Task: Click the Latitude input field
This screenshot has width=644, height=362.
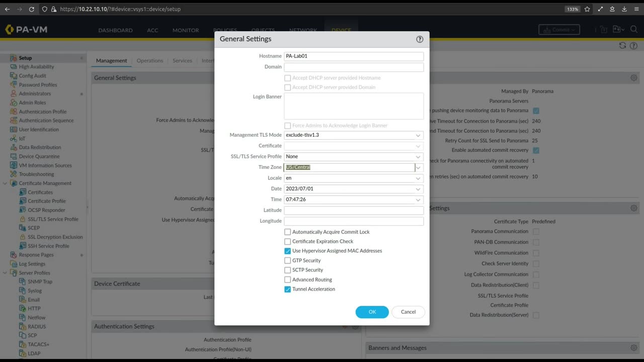Action: [x=354, y=210]
